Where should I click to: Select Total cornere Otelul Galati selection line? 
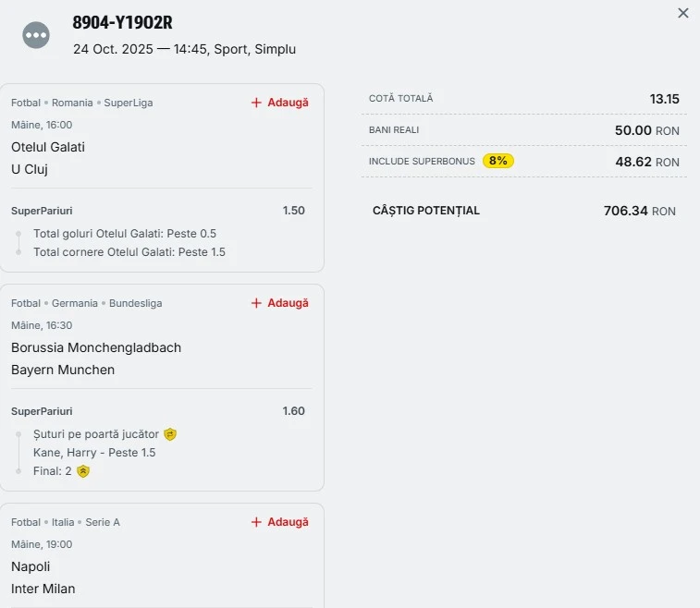(129, 251)
